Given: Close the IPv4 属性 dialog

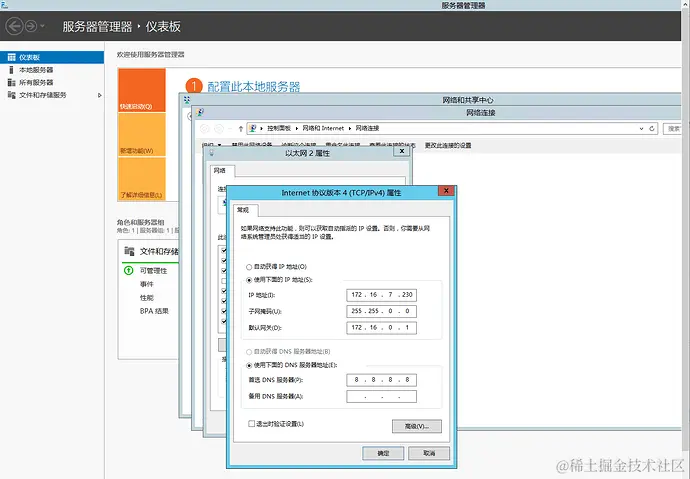Looking at the screenshot, I should (446, 191).
